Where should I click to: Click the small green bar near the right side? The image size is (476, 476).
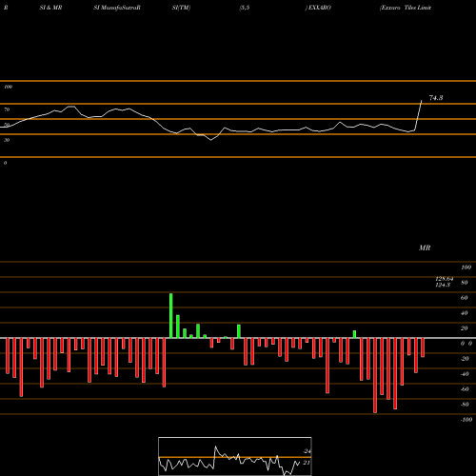(354, 334)
